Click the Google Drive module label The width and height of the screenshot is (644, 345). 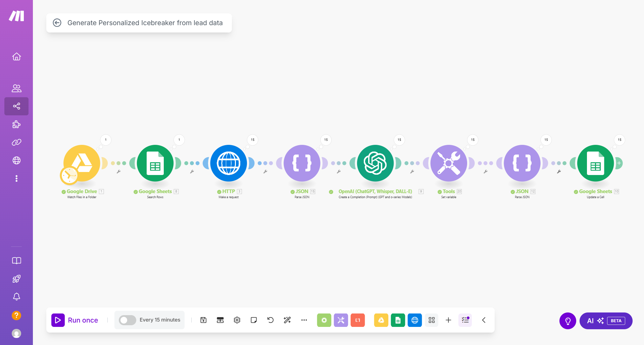(x=82, y=191)
